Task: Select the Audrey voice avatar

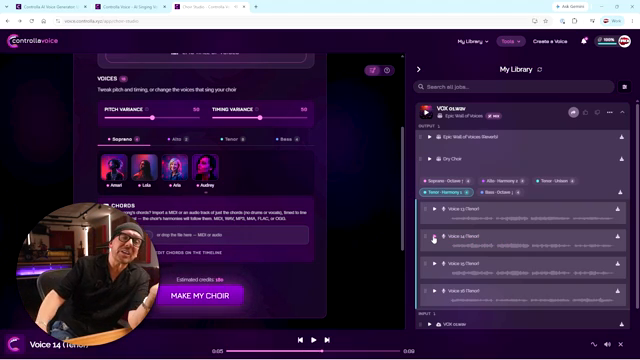Action: point(205,167)
